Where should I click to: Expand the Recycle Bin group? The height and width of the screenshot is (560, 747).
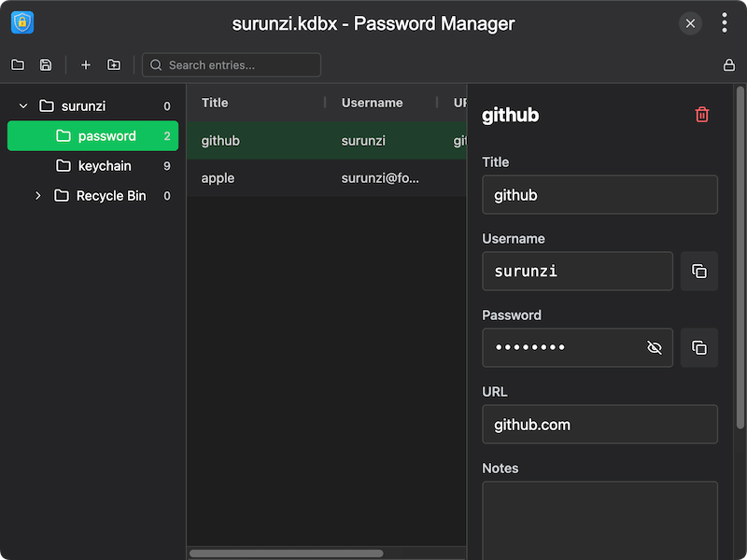(38, 196)
